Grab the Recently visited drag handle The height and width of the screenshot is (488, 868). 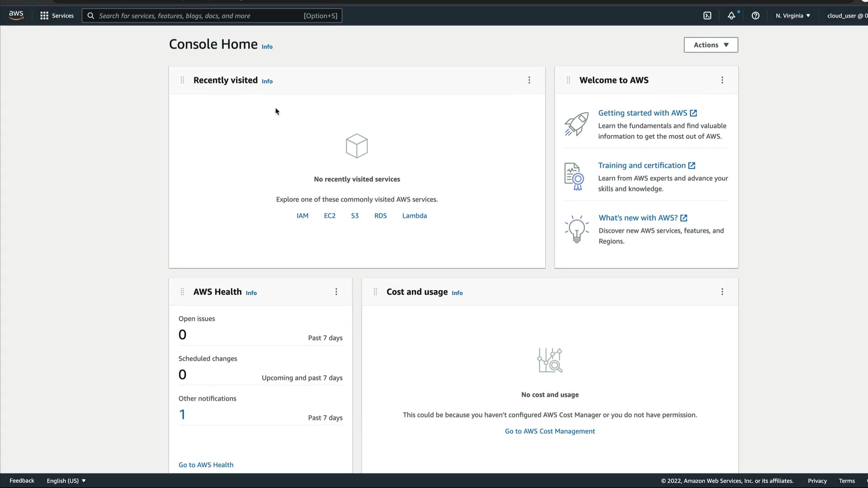tap(182, 80)
